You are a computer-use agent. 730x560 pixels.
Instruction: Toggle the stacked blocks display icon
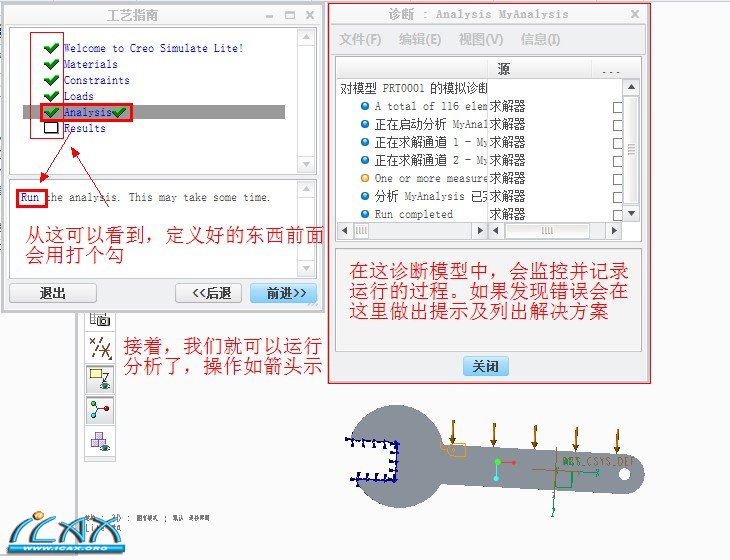click(100, 441)
